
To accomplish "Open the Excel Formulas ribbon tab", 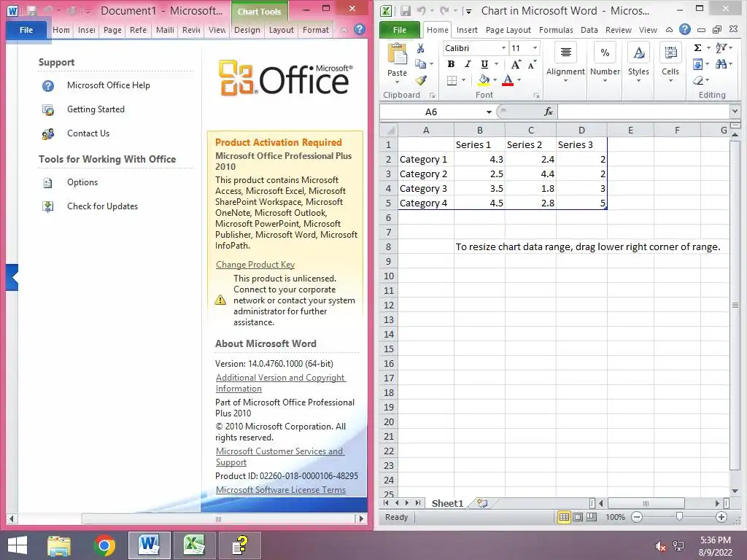I will pos(556,30).
